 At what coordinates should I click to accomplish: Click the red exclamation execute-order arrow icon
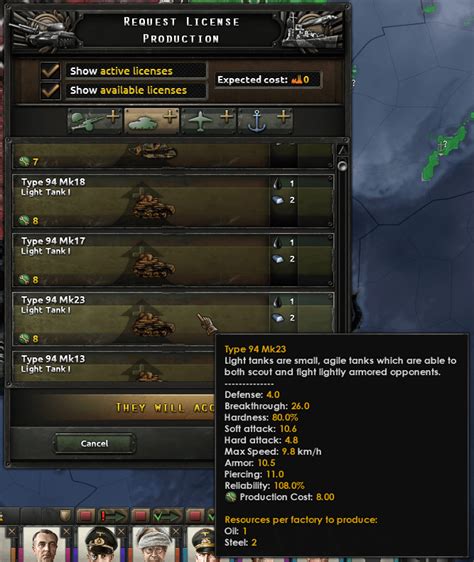point(113,516)
